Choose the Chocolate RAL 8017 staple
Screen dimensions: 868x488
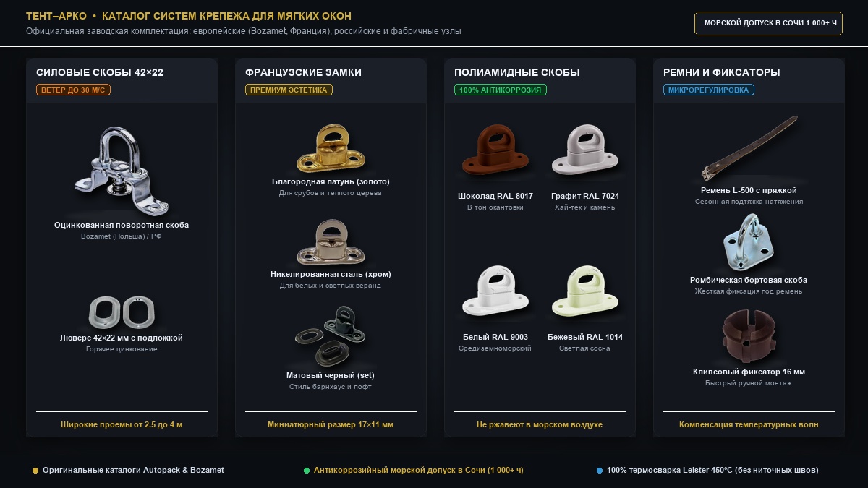pyautogui.click(x=495, y=151)
